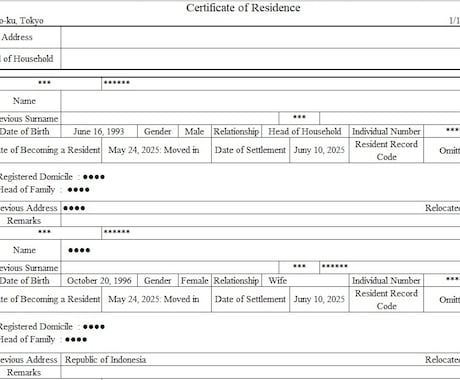Click the second Head of Family masked value

pos(76,340)
